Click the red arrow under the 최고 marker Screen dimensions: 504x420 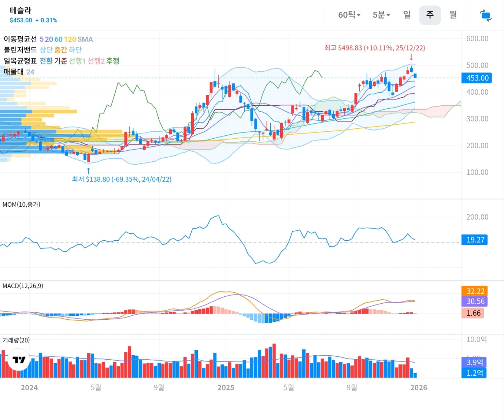(x=411, y=57)
